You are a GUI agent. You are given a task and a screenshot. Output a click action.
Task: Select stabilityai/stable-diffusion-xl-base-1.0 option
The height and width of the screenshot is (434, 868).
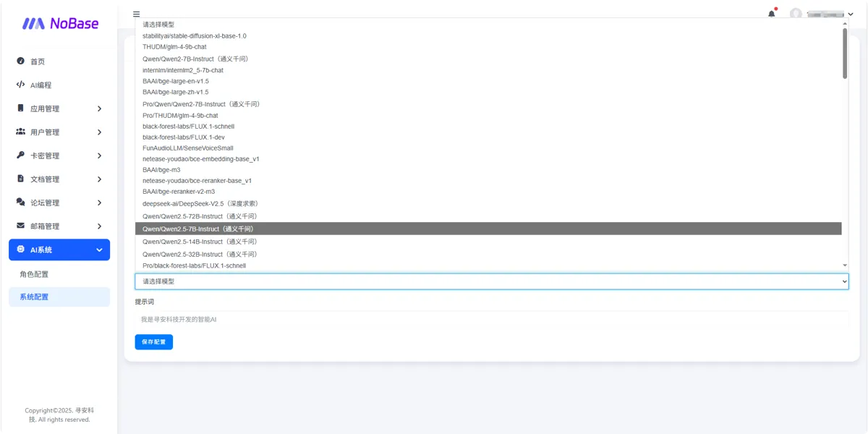[488, 35]
